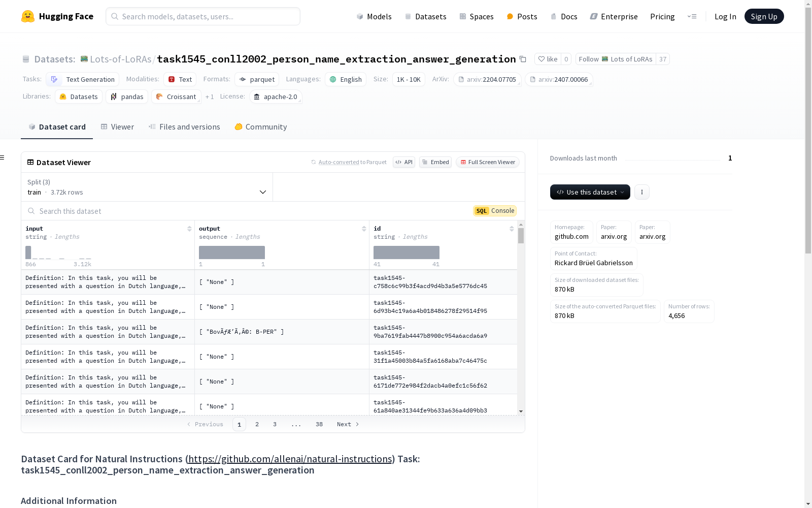Click the dataset table vertical scrollbar thumb
812x508 pixels.
[521, 236]
